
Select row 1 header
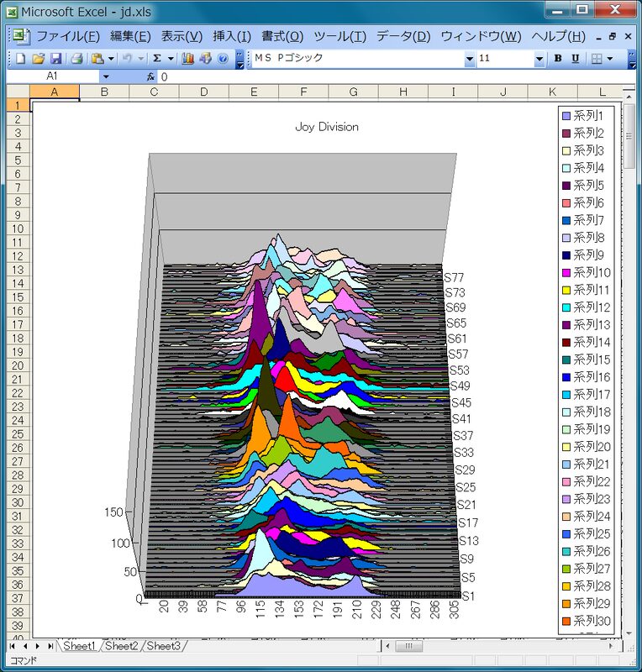(18, 106)
